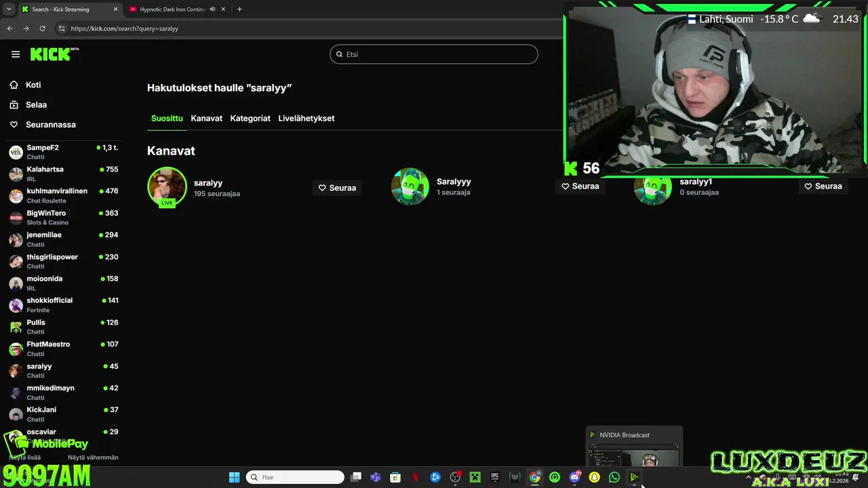Open Saralyyy channel name link
The width and height of the screenshot is (868, 488).
[454, 182]
